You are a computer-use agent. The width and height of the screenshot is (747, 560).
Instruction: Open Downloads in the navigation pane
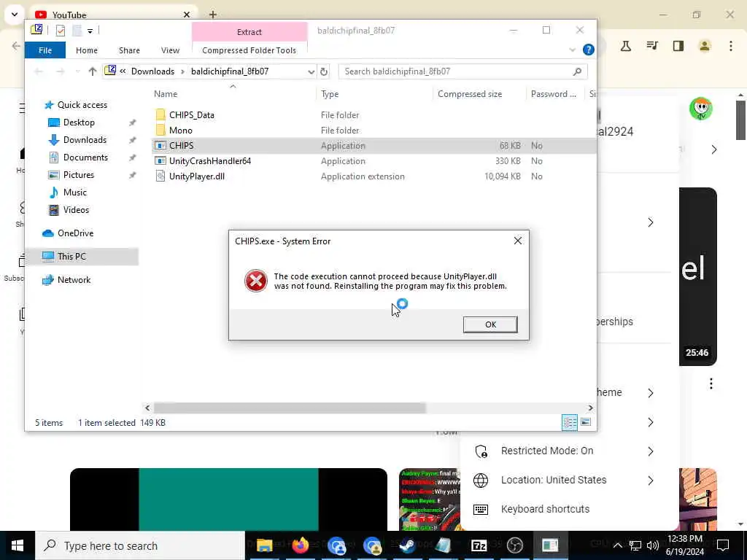85,140
